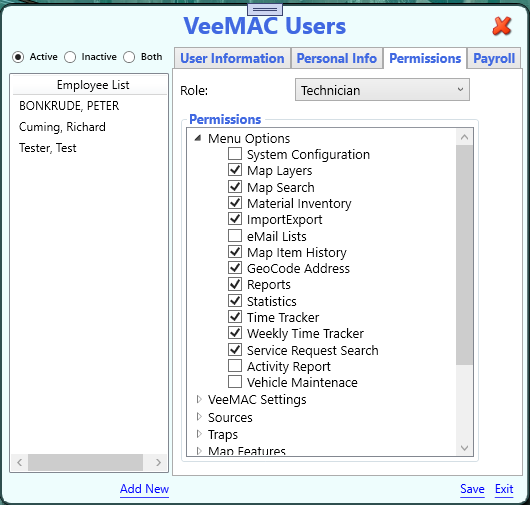Click the Save link
This screenshot has width=530, height=505.
[x=472, y=489]
